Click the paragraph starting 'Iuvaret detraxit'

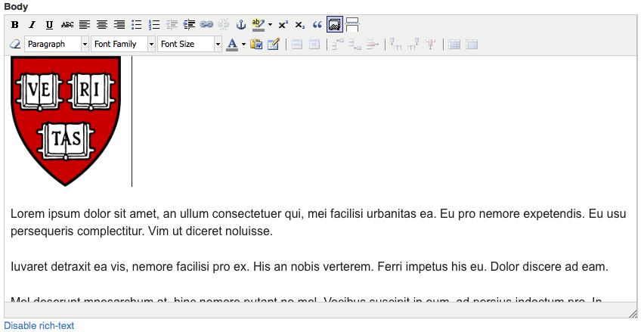(x=309, y=267)
